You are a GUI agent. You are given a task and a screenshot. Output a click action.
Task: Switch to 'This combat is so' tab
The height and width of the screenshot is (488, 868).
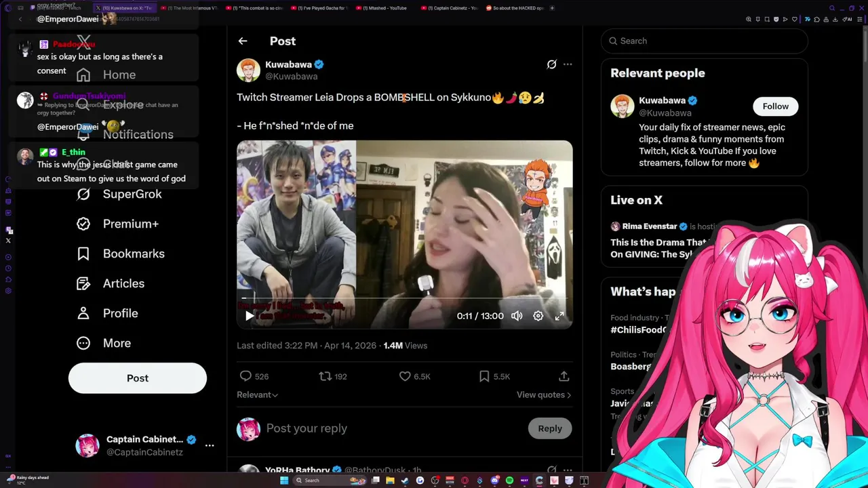(x=255, y=8)
